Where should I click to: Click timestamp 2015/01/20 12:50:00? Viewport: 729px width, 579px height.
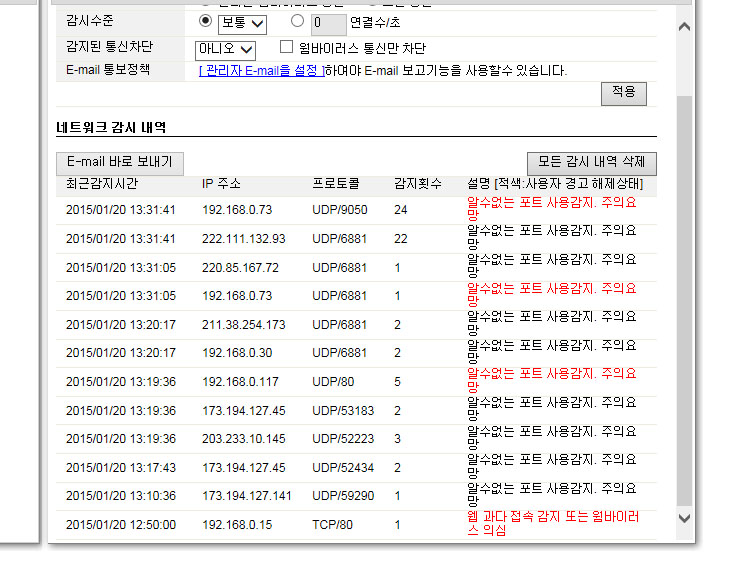coord(121,525)
